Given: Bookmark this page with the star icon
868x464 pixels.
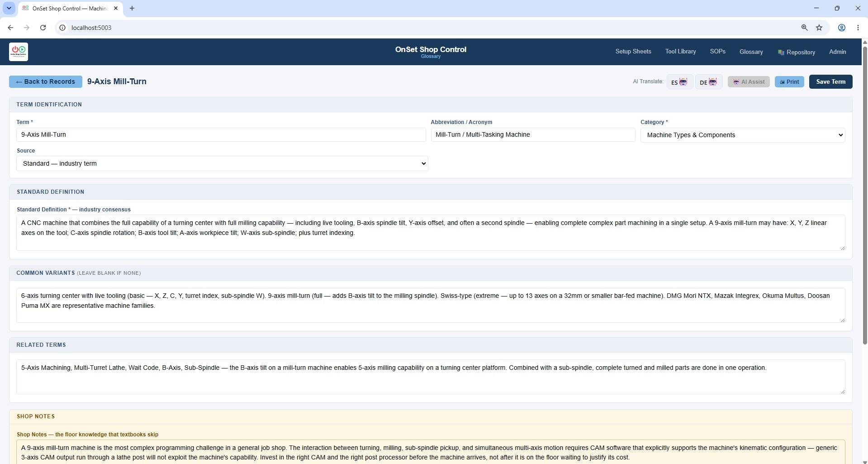Looking at the screenshot, I should (x=819, y=28).
